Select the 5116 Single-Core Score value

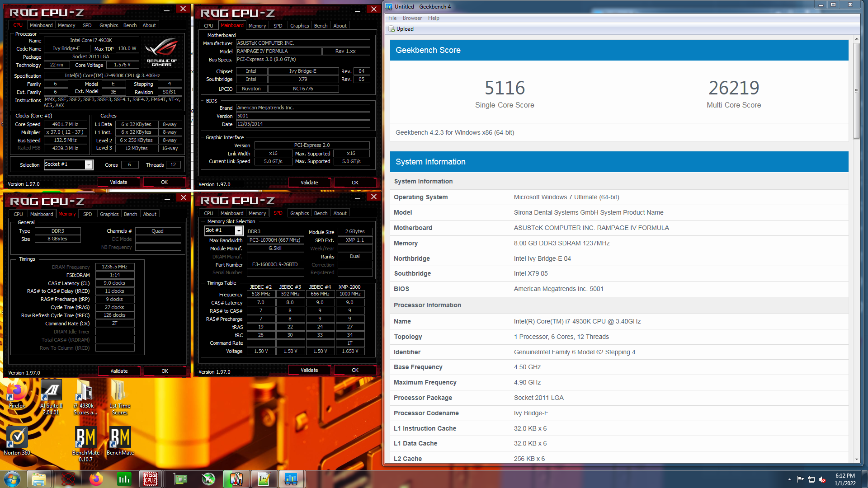coord(505,88)
